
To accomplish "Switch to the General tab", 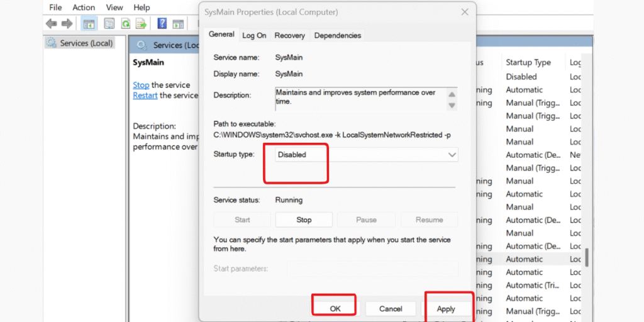I will (221, 35).
